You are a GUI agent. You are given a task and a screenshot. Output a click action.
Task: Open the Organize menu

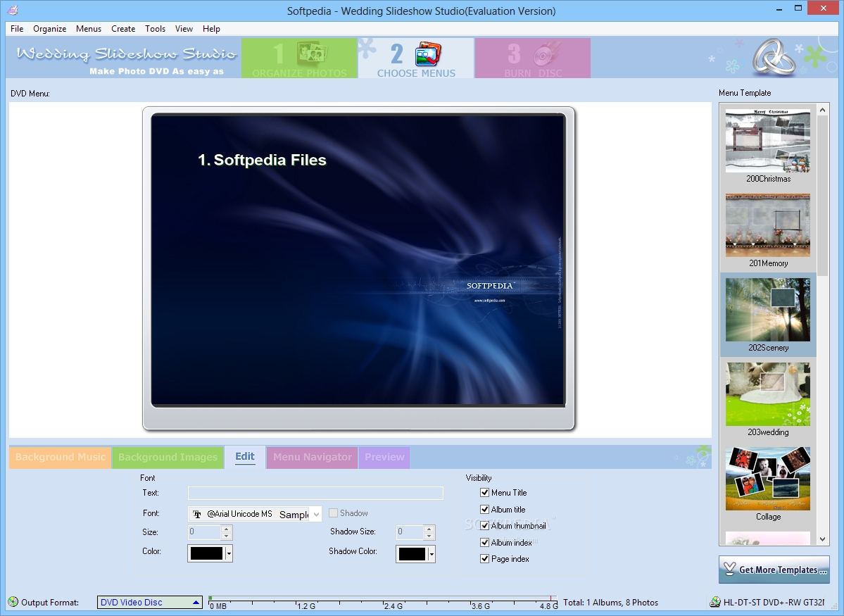click(x=49, y=29)
